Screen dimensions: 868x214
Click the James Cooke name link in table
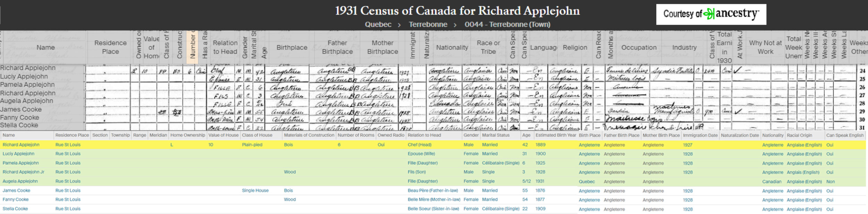coord(16,190)
